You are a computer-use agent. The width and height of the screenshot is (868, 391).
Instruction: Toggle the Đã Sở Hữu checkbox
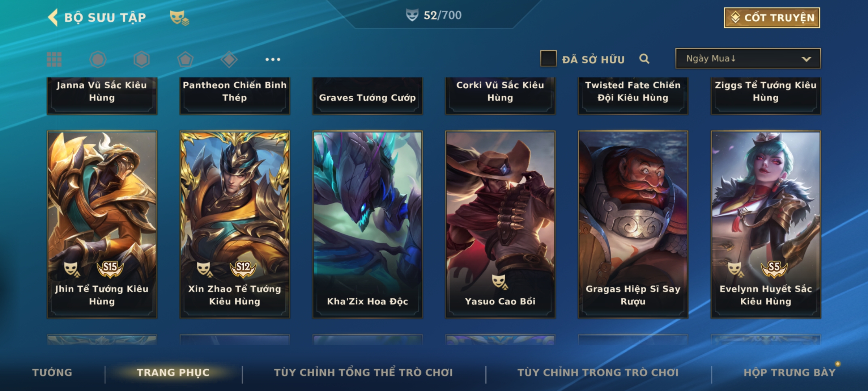click(x=548, y=59)
